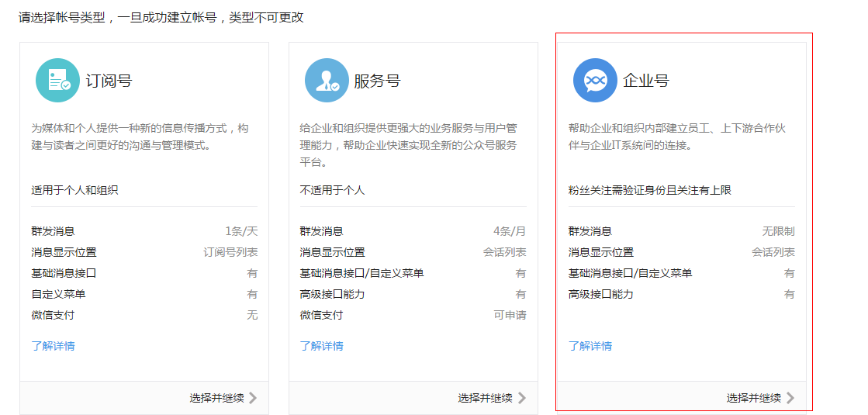Open 了解详情 link for 企业号
Viewport: 868px width, 415px height.
tap(590, 347)
